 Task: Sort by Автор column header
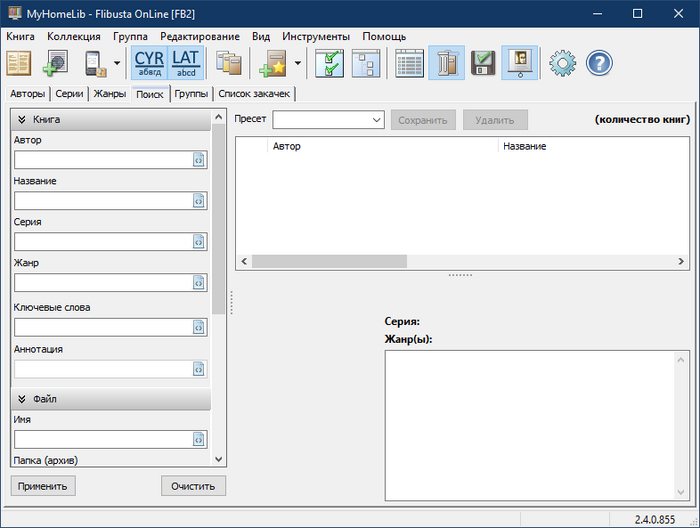click(x=383, y=146)
